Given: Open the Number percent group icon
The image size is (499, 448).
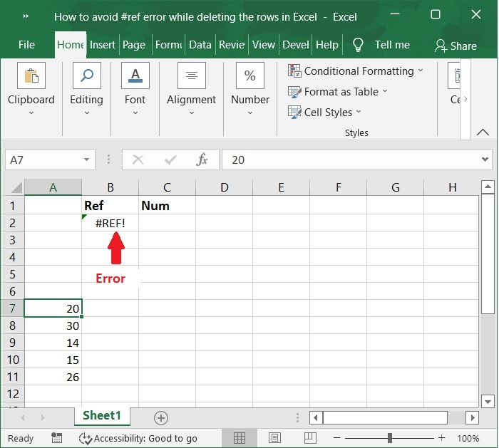Looking at the screenshot, I should (x=249, y=75).
